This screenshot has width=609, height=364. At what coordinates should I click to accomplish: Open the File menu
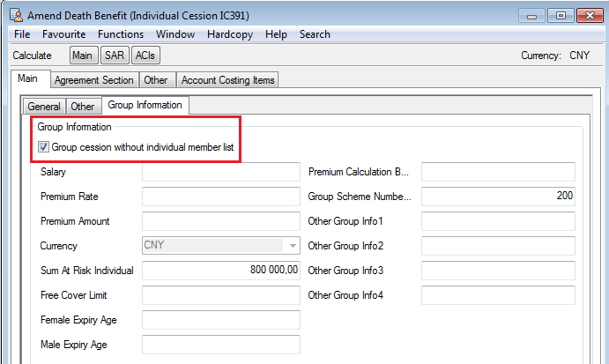[x=22, y=34]
